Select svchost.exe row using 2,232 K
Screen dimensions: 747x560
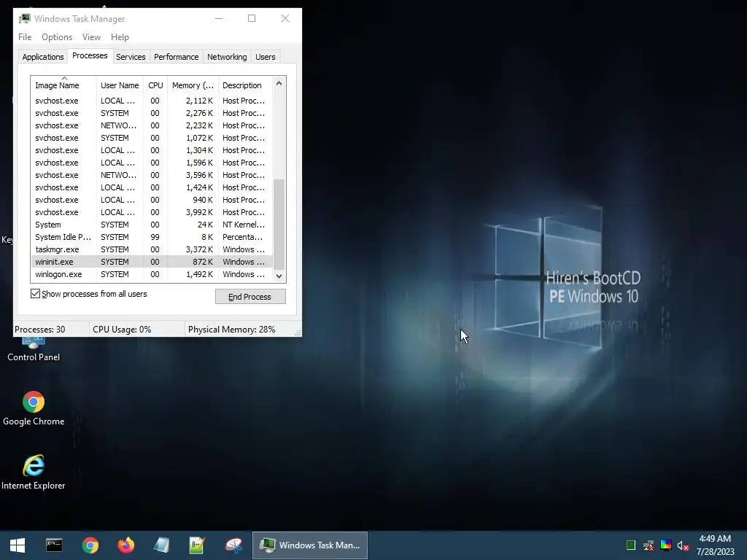click(152, 125)
